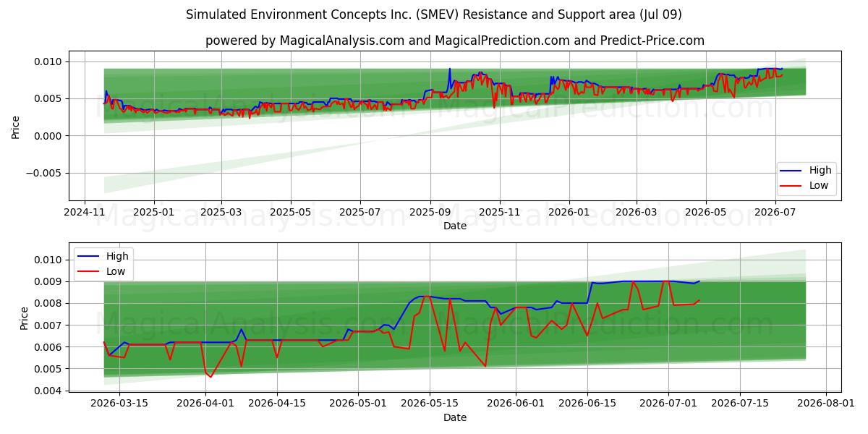Screen dimensions: 868x434
Task: Click the 2026-07-01 tick label
Action: (x=669, y=403)
